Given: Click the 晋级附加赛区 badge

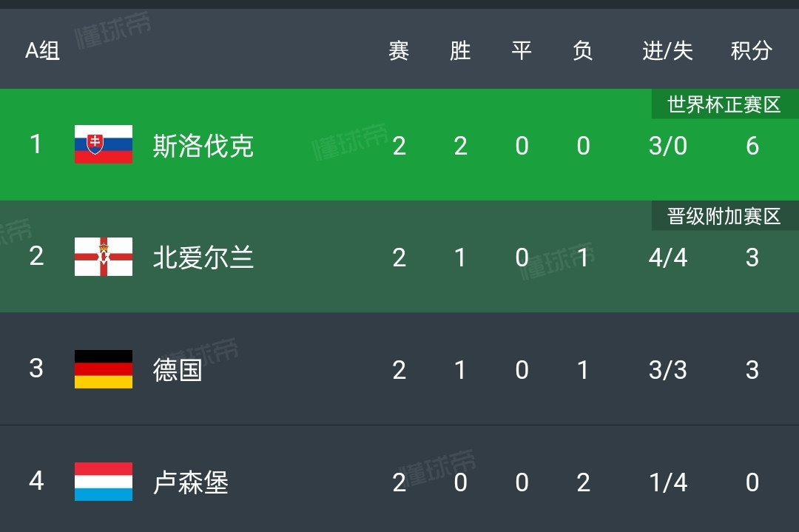Looking at the screenshot, I should pyautogui.click(x=724, y=216).
